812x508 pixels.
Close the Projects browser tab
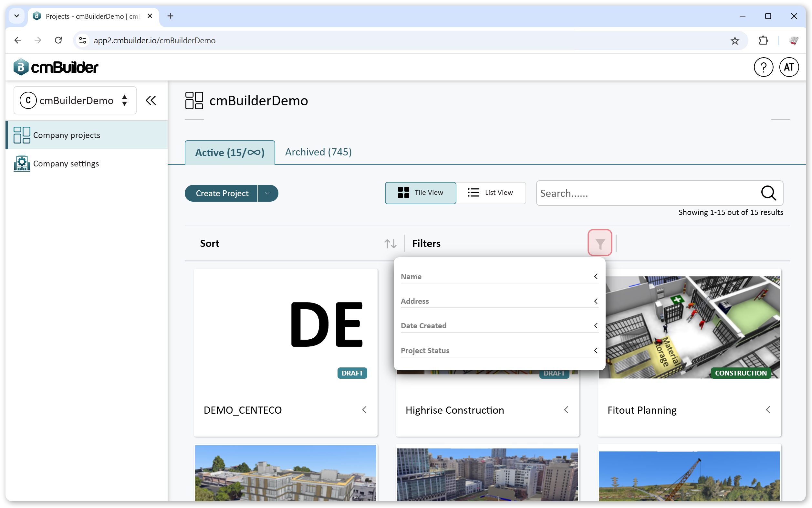pyautogui.click(x=150, y=16)
